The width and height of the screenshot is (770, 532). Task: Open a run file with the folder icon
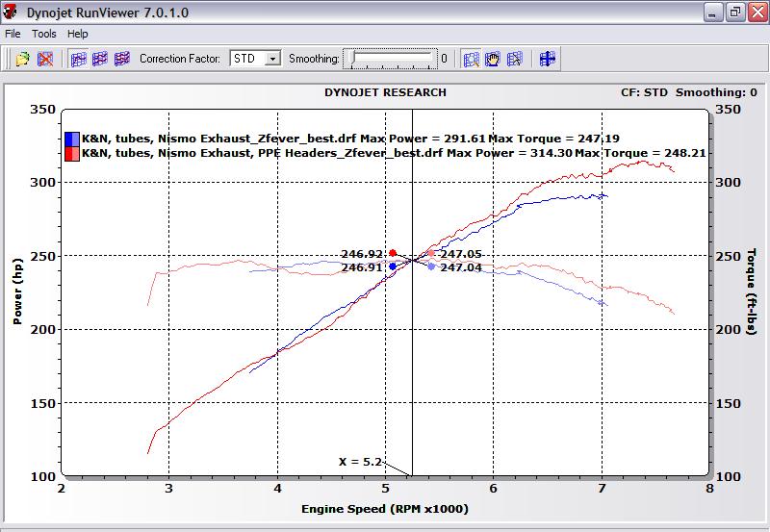click(x=22, y=59)
